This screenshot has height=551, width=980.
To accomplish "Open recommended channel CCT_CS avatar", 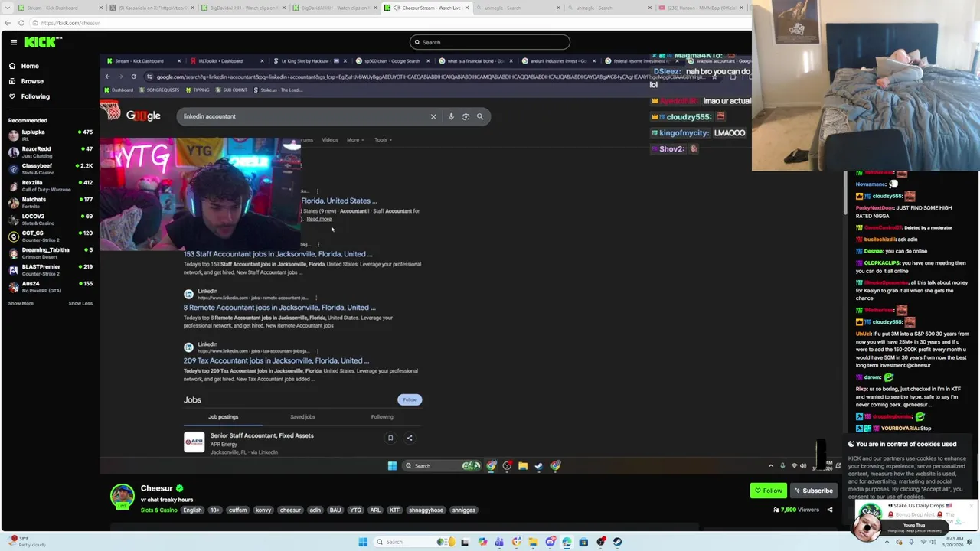I will (13, 236).
